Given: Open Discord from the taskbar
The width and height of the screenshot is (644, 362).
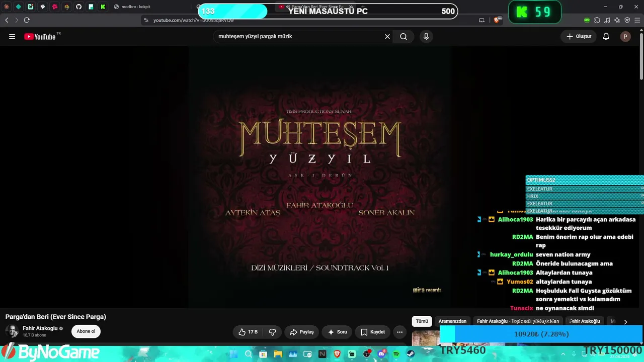Looking at the screenshot, I should [381, 354].
